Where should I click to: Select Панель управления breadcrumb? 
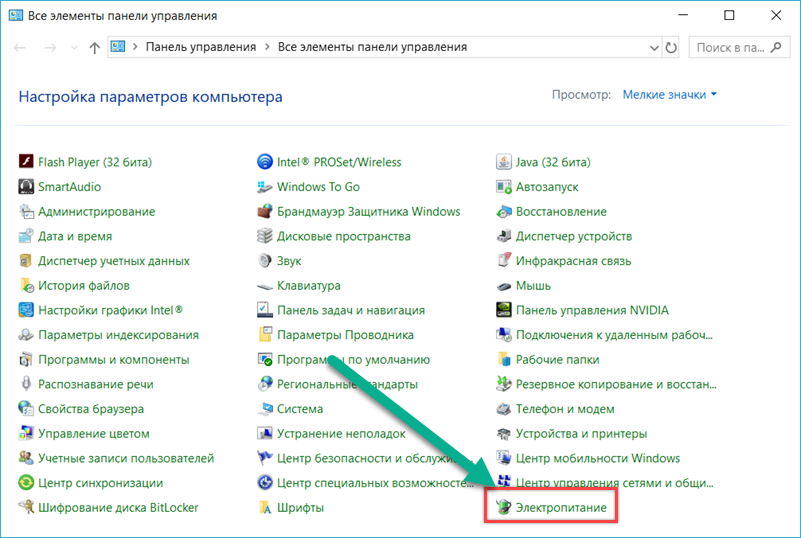(201, 47)
